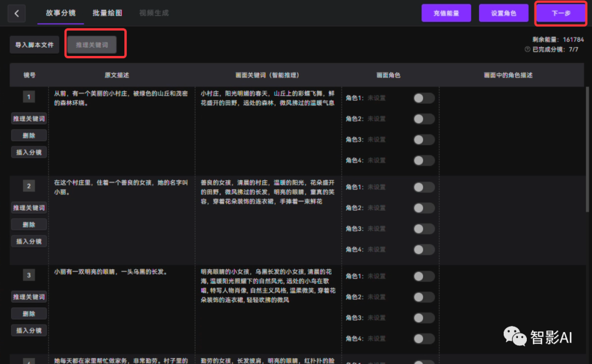Click the 插入分镜 button for shot 3

coord(29,330)
